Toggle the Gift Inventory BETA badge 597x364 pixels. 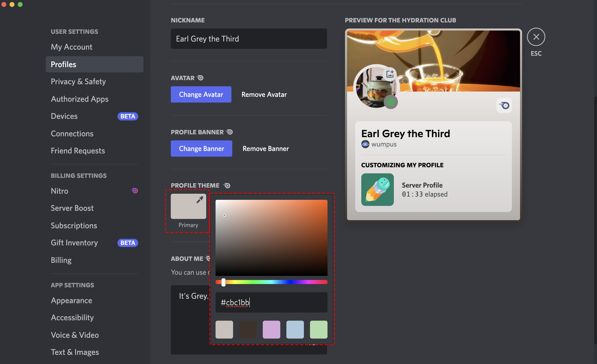coord(127,243)
